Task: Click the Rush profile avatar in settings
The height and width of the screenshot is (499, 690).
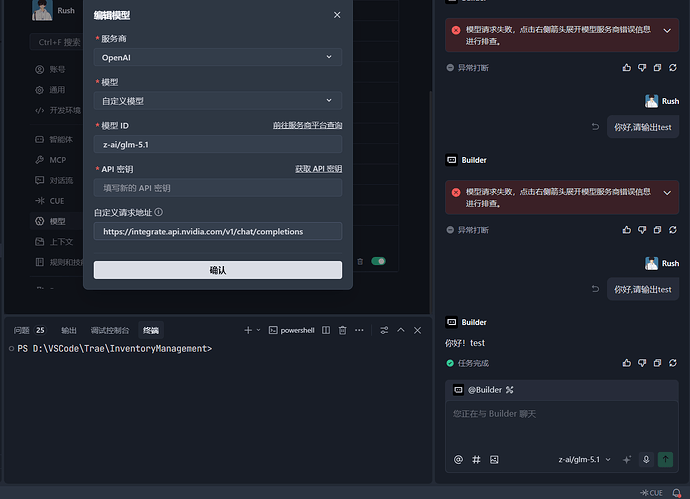Action: [x=42, y=10]
